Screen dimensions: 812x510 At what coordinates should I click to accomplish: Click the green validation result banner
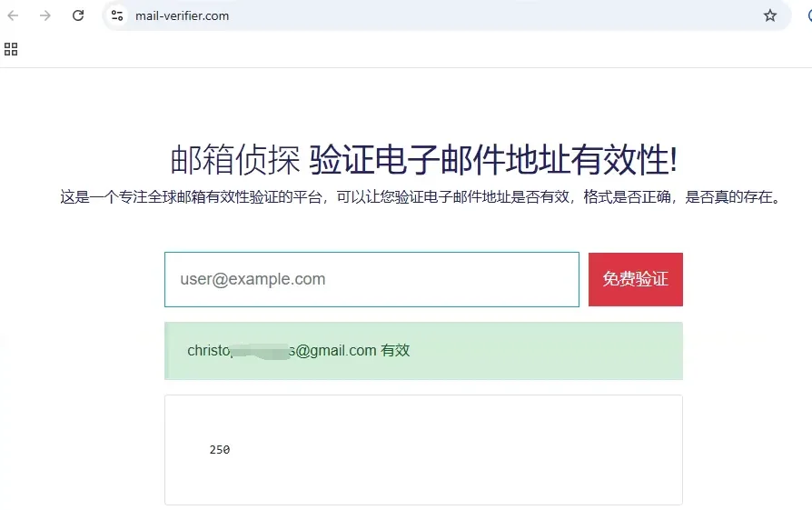pos(423,351)
